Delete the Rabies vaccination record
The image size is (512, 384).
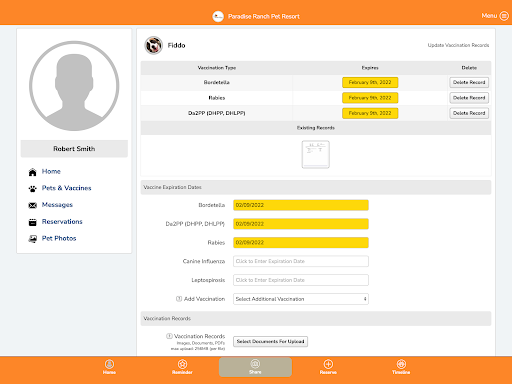(469, 98)
